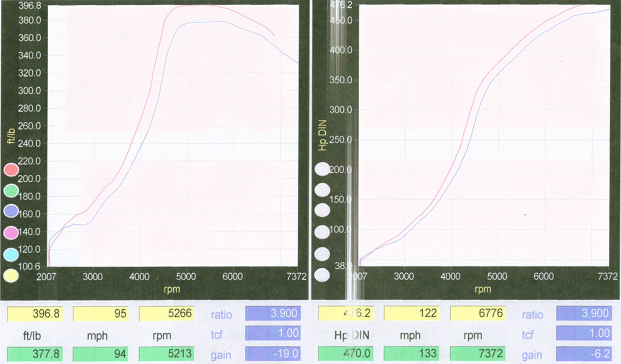Select the magenta circle marker beside the torque chart
This screenshot has height=364, width=621.
pos(11,232)
